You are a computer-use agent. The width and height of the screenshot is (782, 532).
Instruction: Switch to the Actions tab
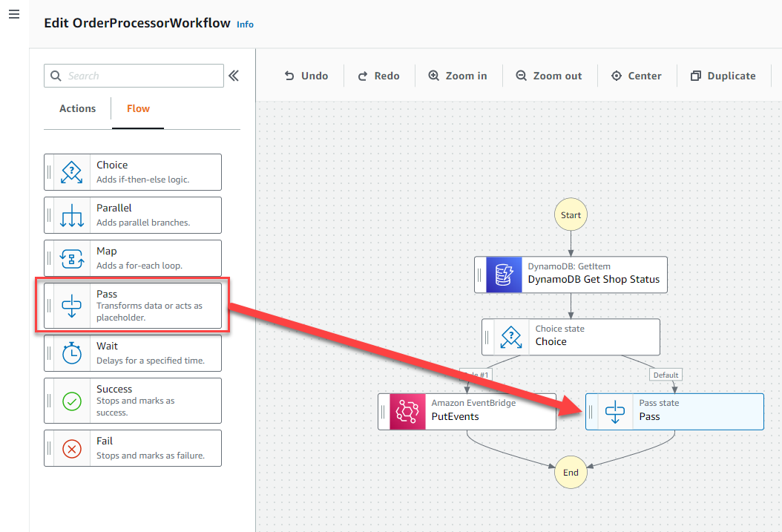point(77,108)
